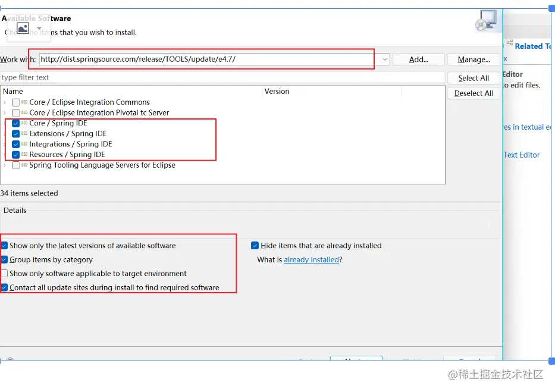Click the Deselect All button
Viewport: 555px width, 392px height.
(474, 93)
